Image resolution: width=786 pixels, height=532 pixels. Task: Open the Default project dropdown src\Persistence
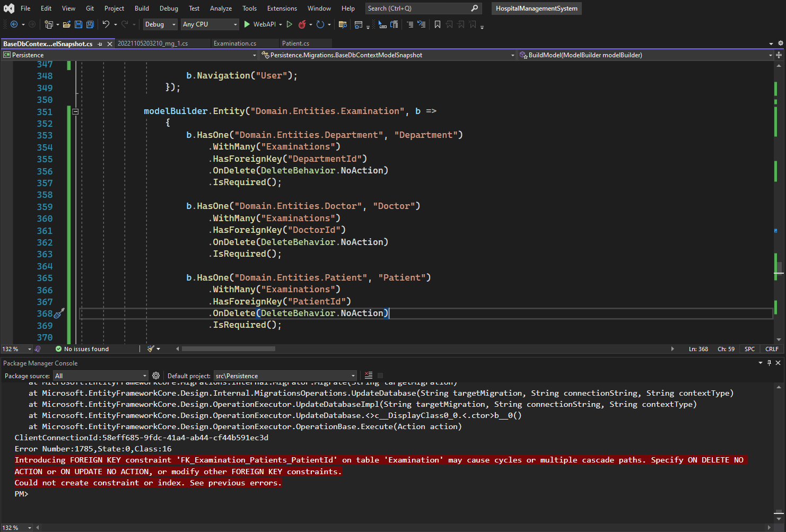(285, 376)
